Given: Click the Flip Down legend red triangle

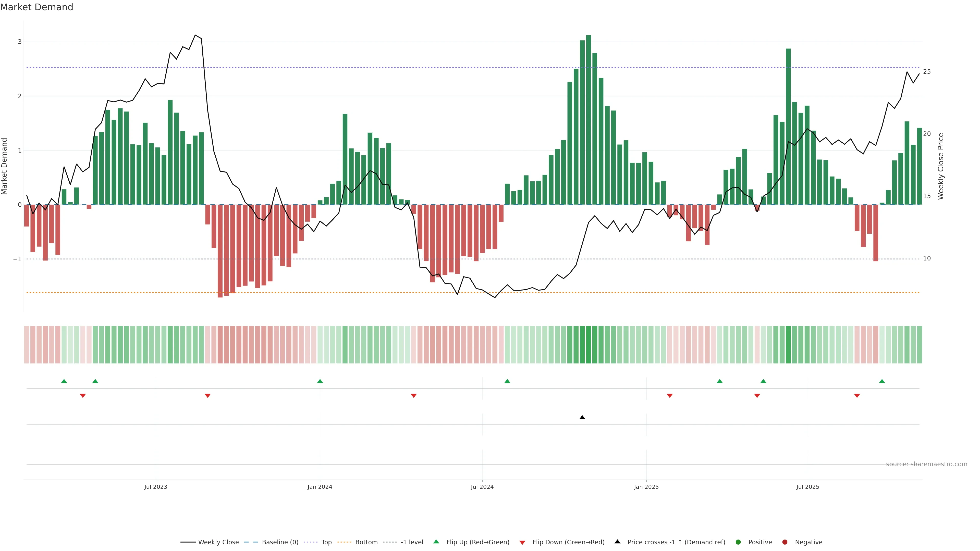Looking at the screenshot, I should [522, 542].
